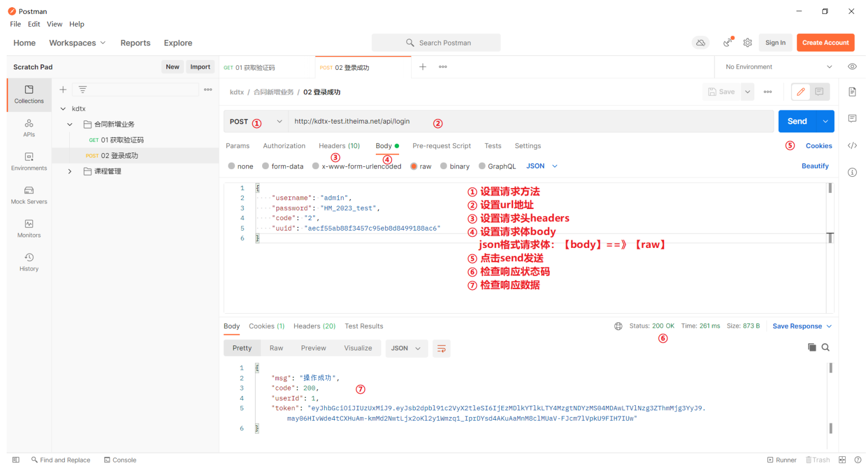Select the GraphQL body type
Viewport: 868px width, 468px height.
pos(497,166)
